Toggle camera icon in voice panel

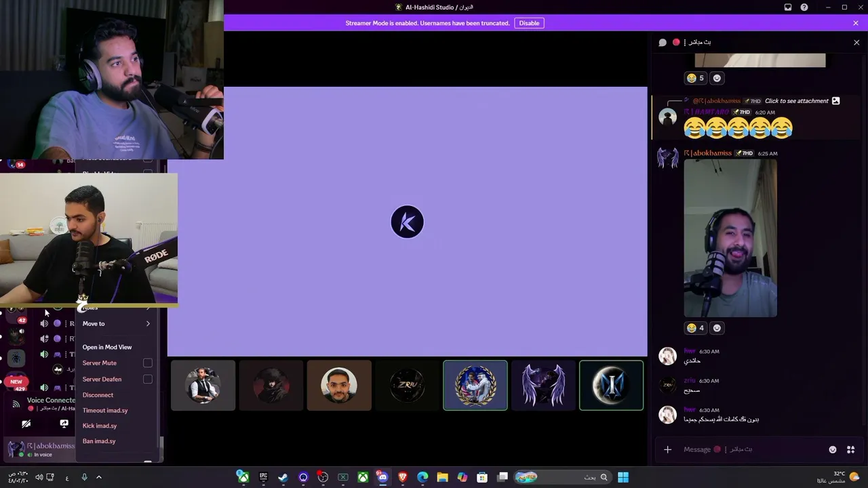26,424
